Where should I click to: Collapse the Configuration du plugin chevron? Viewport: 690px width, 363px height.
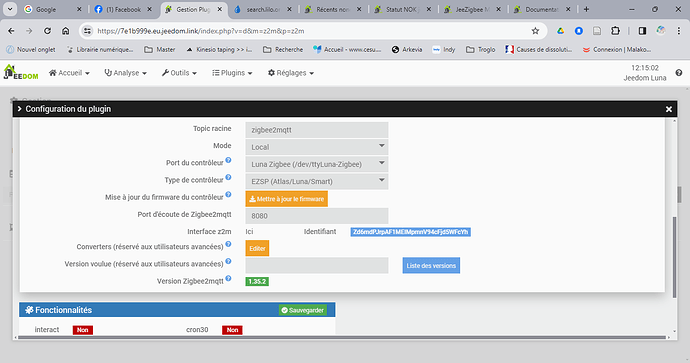pyautogui.click(x=19, y=109)
